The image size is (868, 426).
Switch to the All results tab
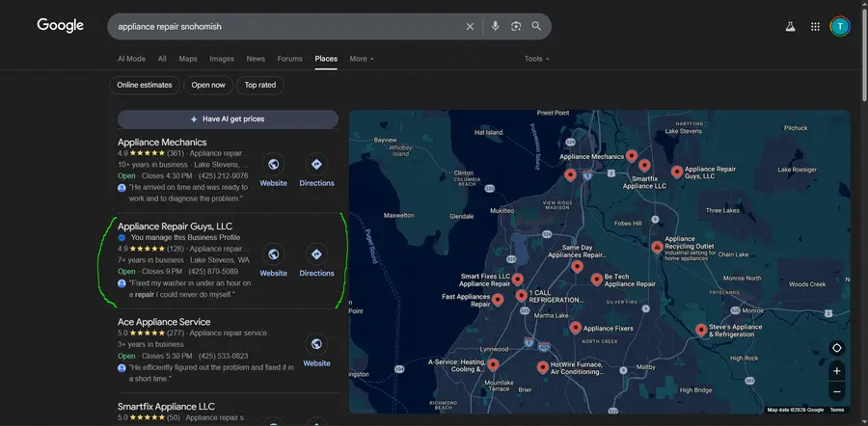(162, 59)
